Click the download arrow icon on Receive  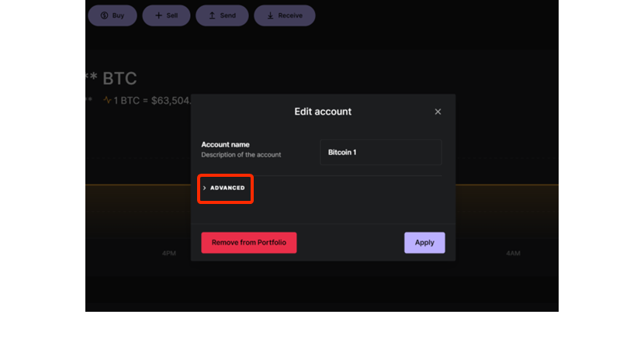(270, 16)
